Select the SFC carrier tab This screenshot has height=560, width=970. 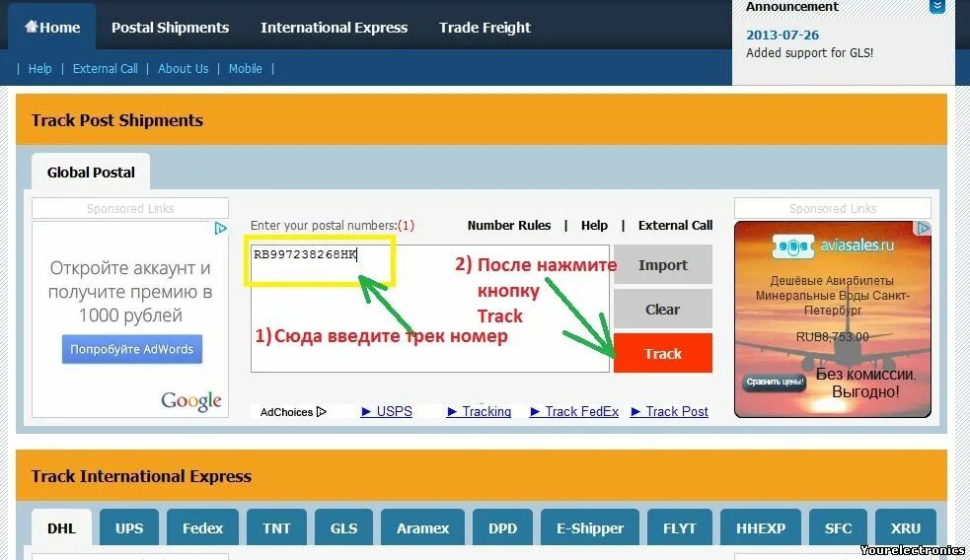coord(838,528)
